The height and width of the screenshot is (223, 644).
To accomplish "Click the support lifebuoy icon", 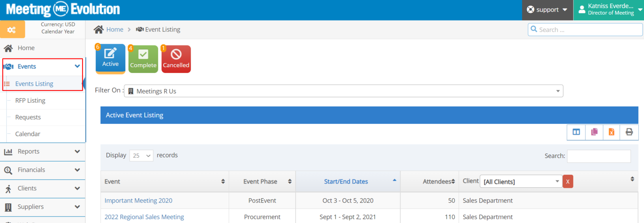I will point(530,10).
